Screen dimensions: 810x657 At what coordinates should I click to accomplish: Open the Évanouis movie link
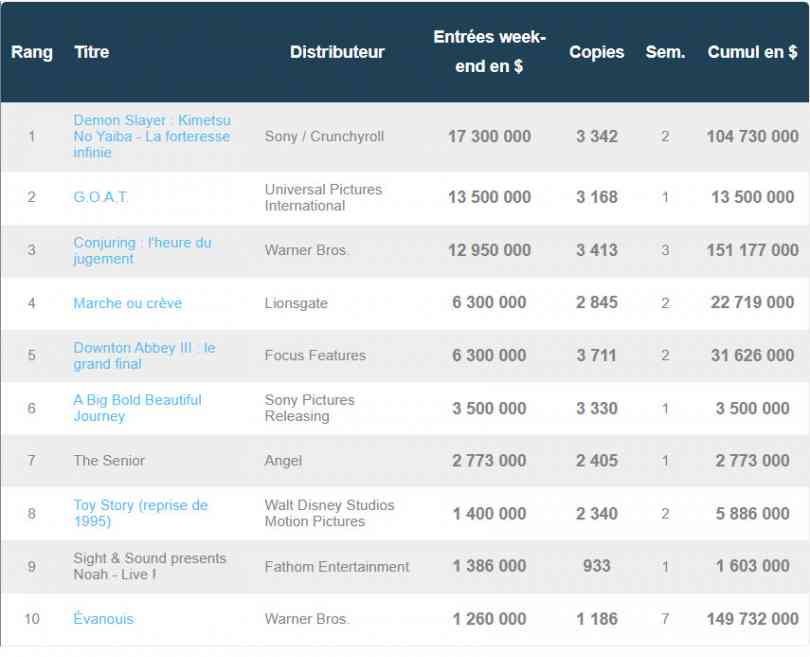(x=103, y=618)
